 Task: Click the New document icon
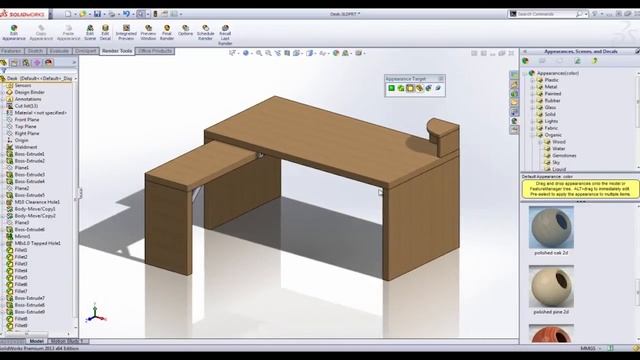[x=68, y=14]
